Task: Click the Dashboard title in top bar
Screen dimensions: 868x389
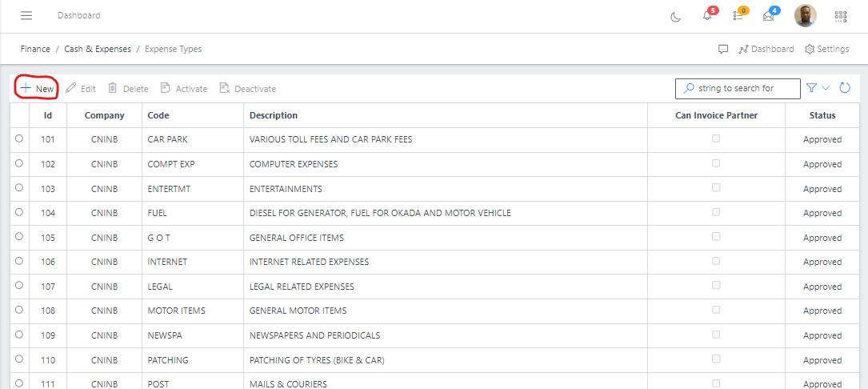Action: pos(79,15)
